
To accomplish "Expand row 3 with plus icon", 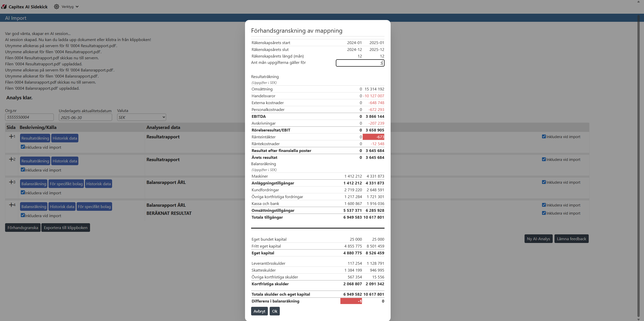I will 12,182.
